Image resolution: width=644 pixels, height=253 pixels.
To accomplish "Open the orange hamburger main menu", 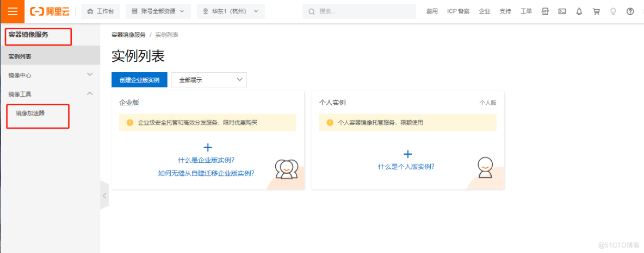I will point(13,11).
